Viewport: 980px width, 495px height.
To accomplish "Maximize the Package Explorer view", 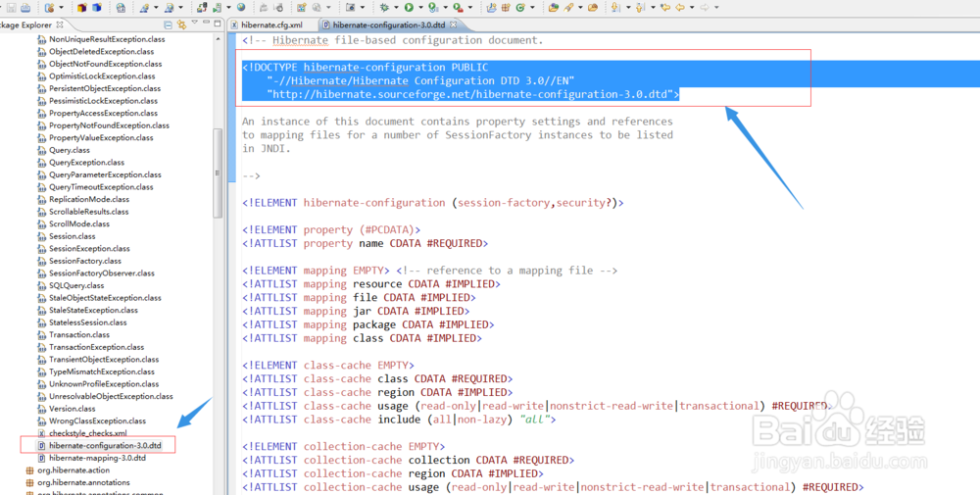I will (217, 24).
